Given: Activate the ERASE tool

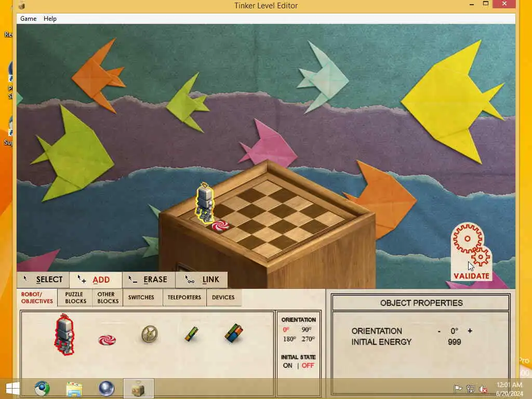Looking at the screenshot, I should 149,280.
